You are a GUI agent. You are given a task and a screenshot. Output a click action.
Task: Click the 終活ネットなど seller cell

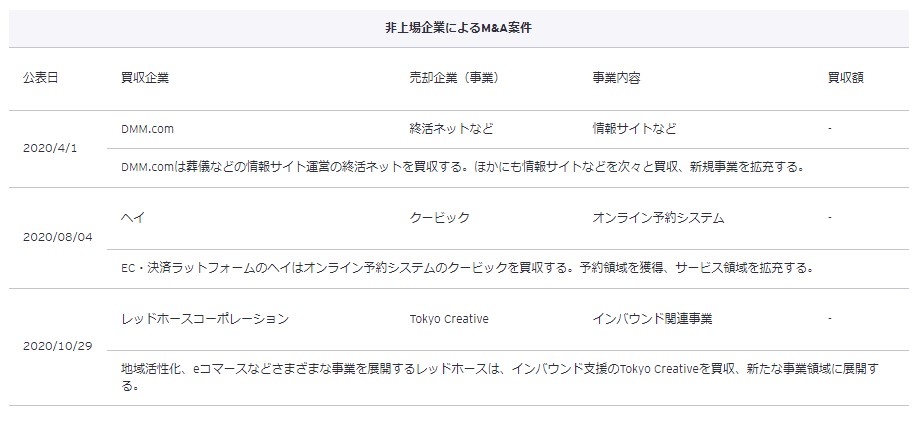pos(451,129)
